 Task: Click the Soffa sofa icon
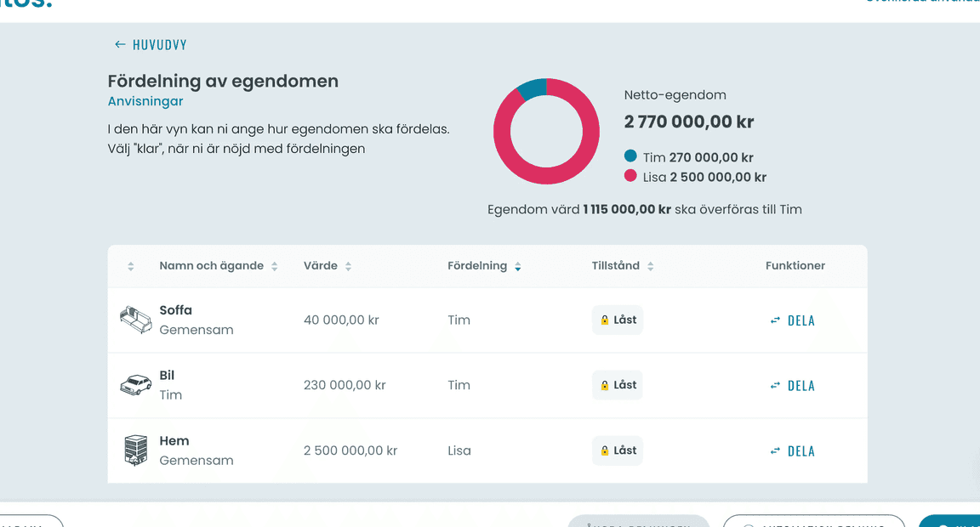(135, 320)
